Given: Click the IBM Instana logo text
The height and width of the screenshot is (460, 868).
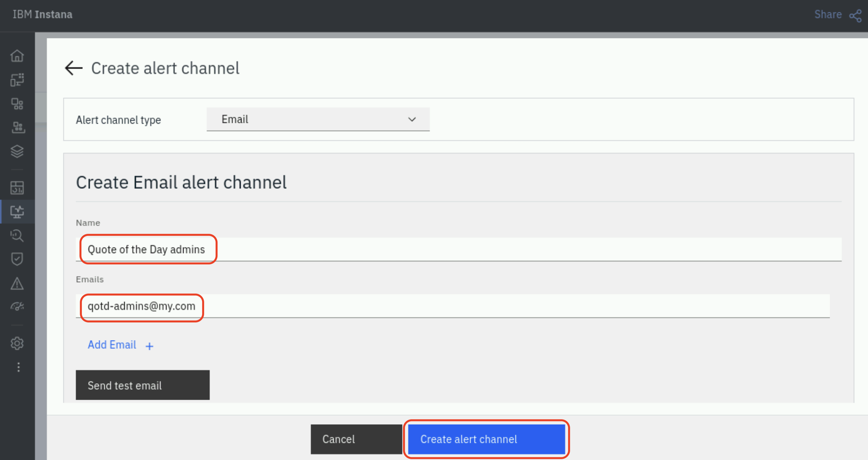Looking at the screenshot, I should click(42, 15).
